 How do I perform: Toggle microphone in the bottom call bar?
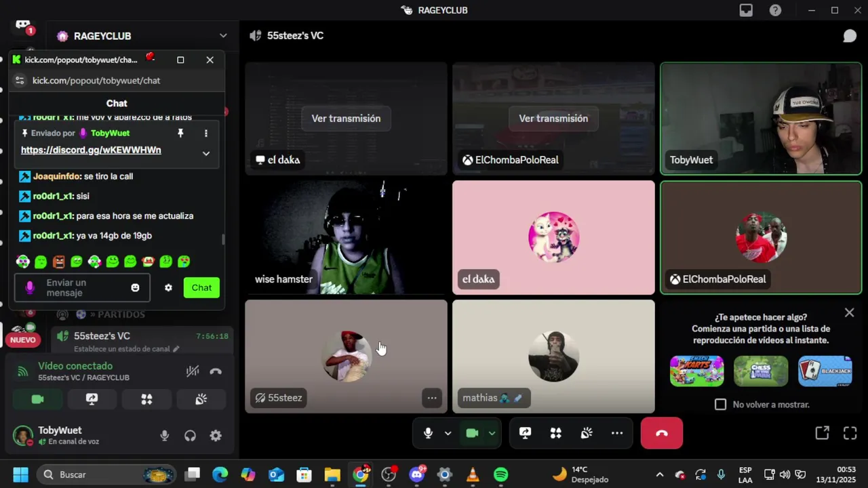click(x=428, y=433)
